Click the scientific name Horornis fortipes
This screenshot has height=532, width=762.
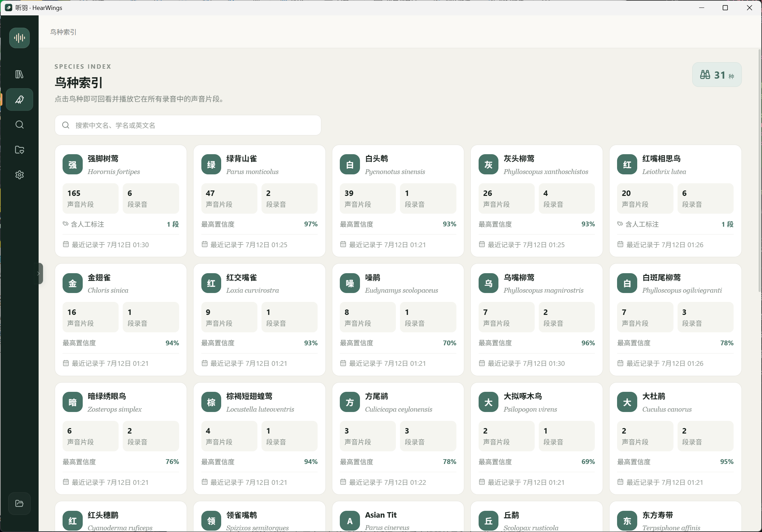[x=114, y=172]
